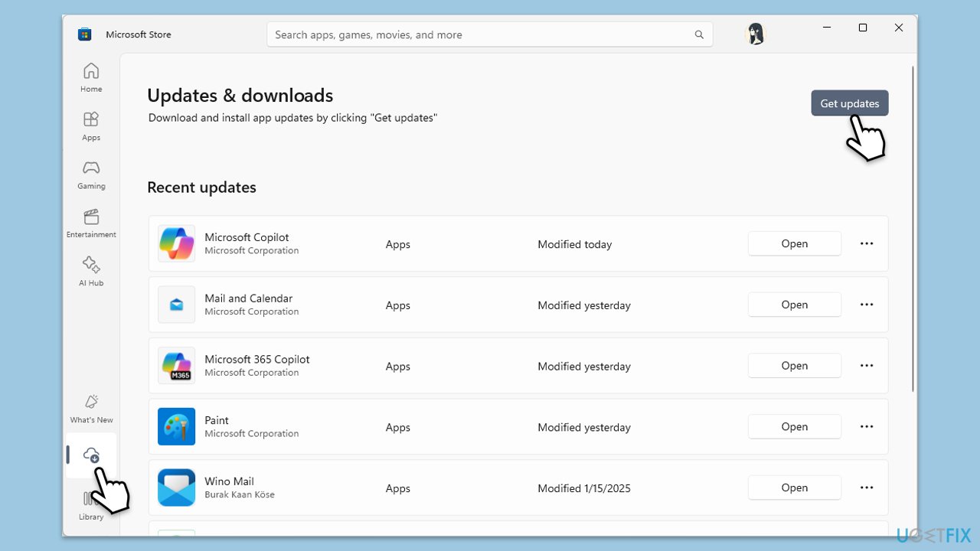Minimize the Microsoft Store window
This screenshot has width=980, height=551.
tap(827, 28)
